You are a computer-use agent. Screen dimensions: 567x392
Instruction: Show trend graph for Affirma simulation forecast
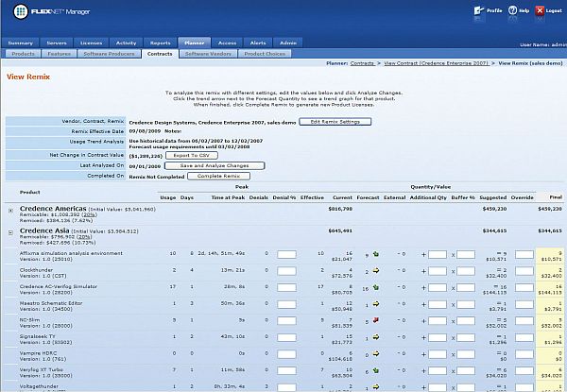click(x=376, y=254)
